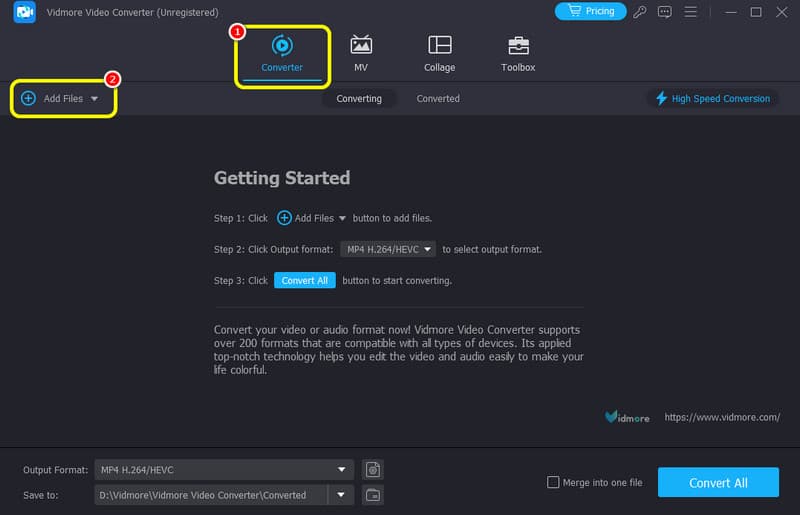Select the Converting tab
Screen dimensions: 800x515
tap(359, 99)
